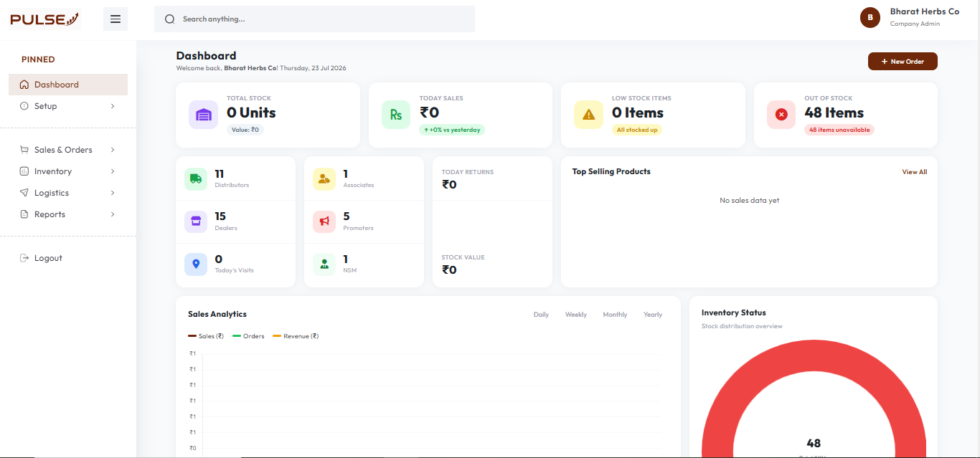This screenshot has width=980, height=458.
Task: Click the NSM user icon
Action: click(x=324, y=264)
